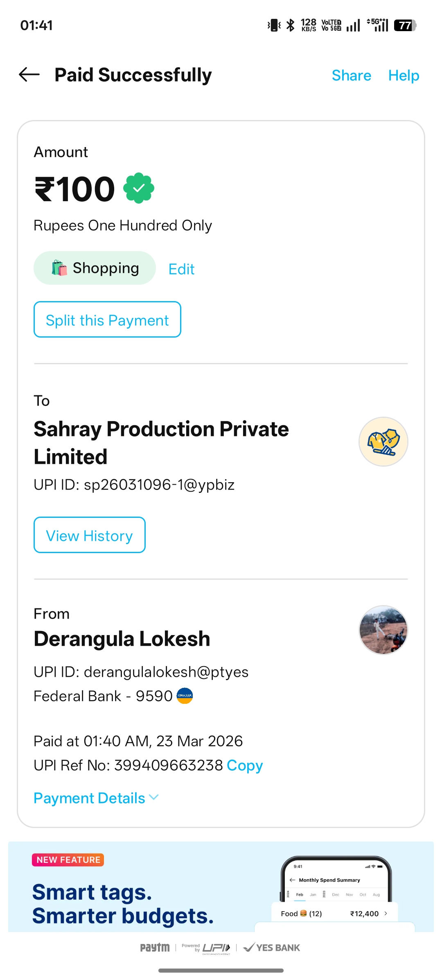This screenshot has width=442, height=980.
Task: Tap the Bluetooth status icon
Action: [290, 25]
